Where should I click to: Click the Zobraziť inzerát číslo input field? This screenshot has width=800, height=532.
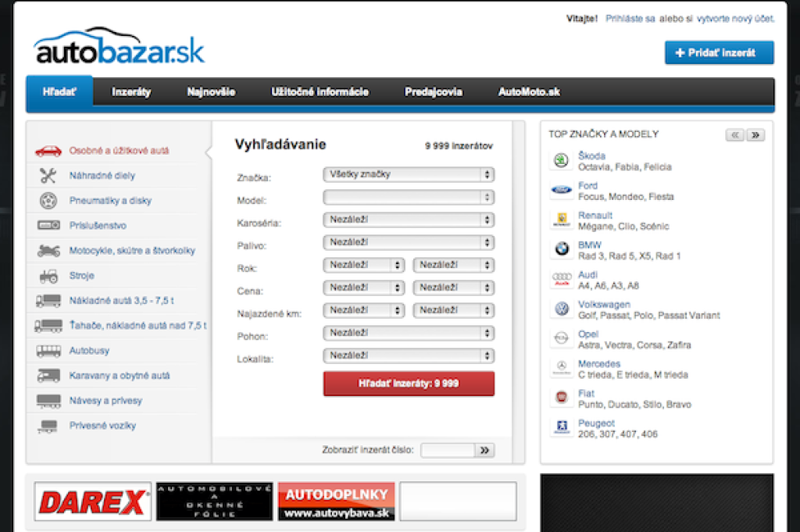point(448,451)
